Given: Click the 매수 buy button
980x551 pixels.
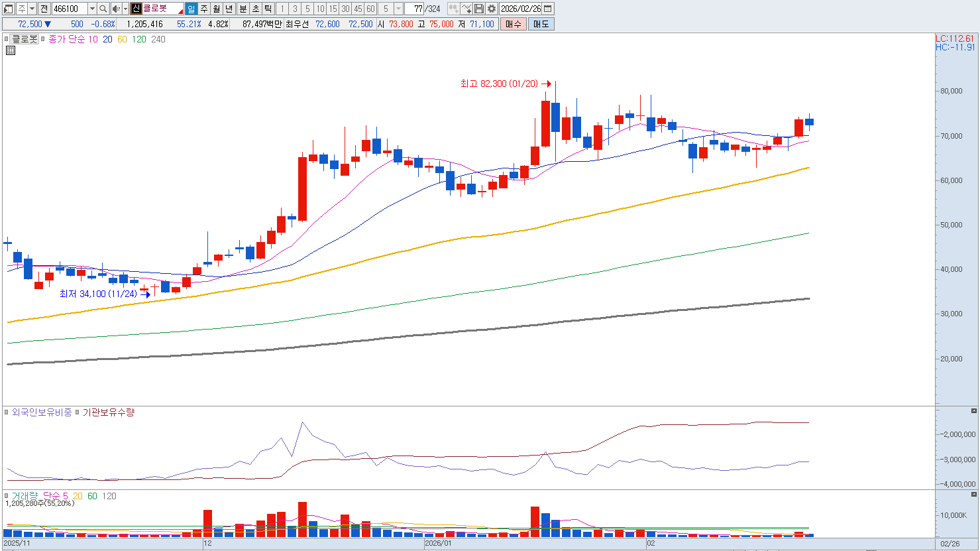Looking at the screenshot, I should (x=513, y=24).
